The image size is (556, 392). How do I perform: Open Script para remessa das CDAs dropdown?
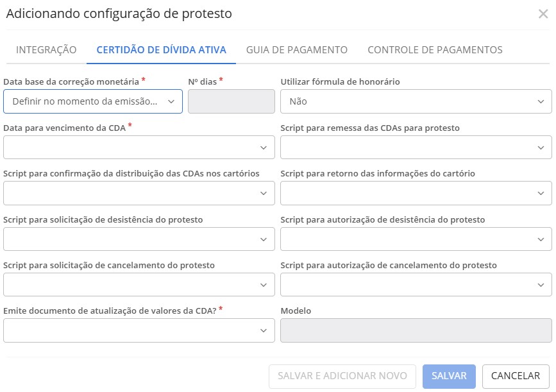[x=416, y=148]
